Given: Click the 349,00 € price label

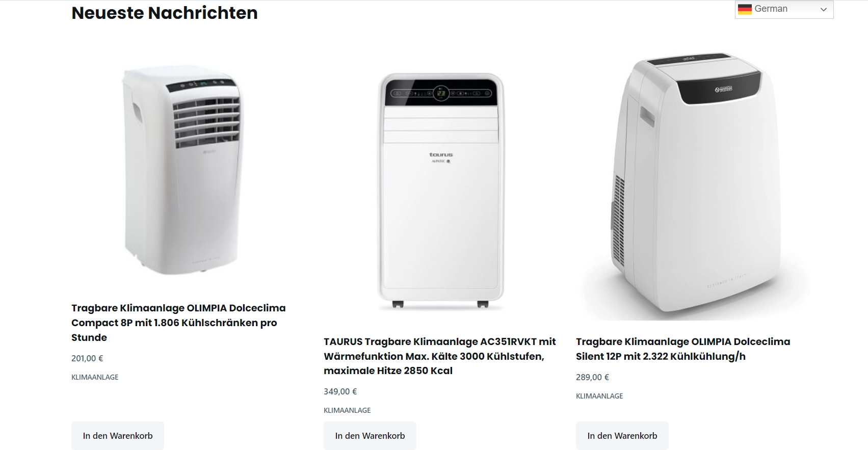Looking at the screenshot, I should 340,391.
